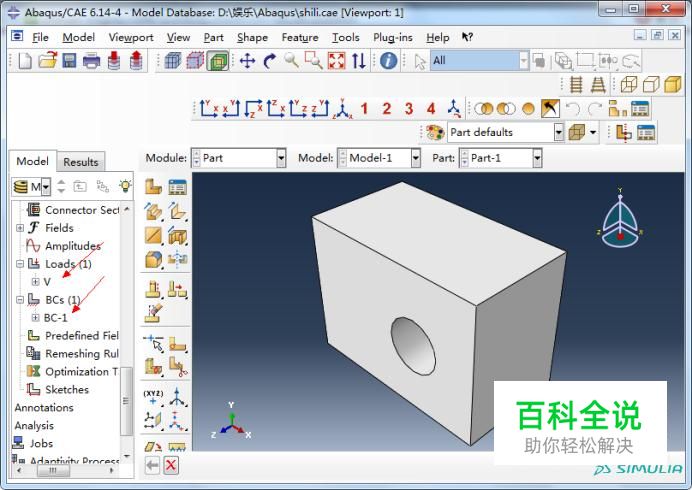Open the Query information icon
Viewport: 692px width, 490px height.
388,60
